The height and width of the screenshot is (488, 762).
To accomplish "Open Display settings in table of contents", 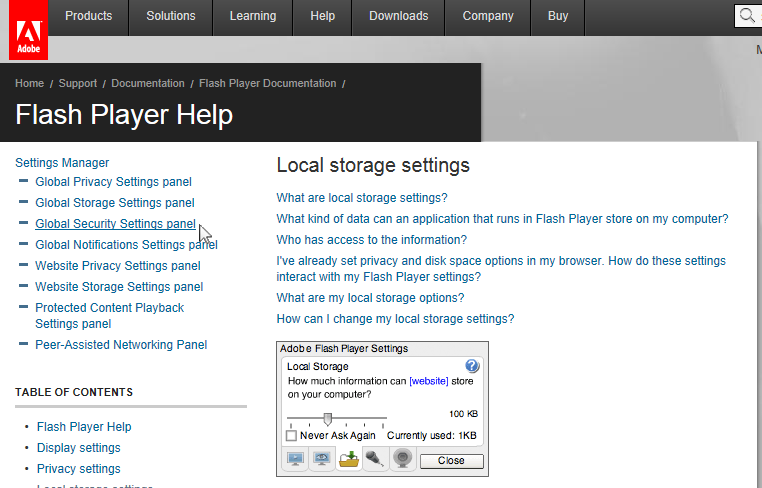I will (x=79, y=448).
